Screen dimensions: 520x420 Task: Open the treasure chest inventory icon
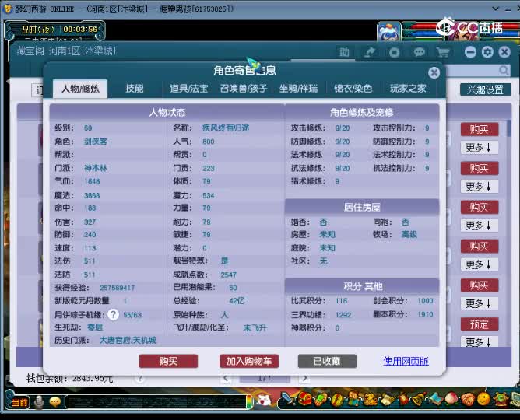coord(304,399)
